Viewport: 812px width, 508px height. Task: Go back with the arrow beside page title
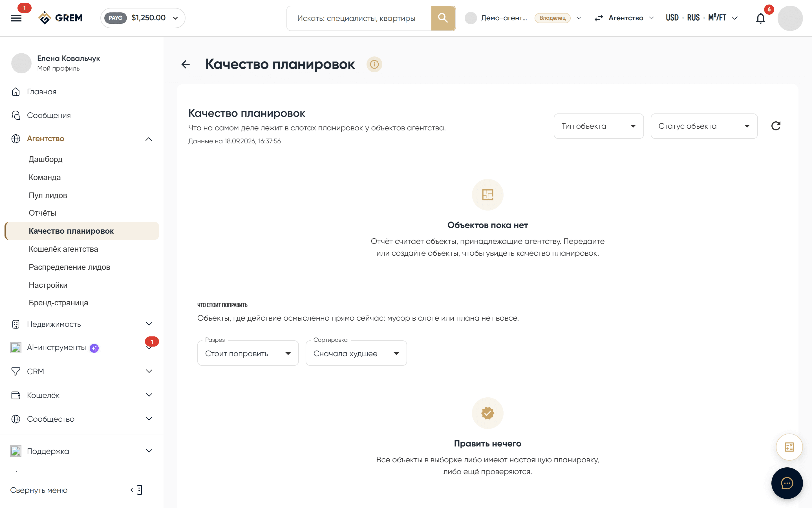(x=186, y=64)
